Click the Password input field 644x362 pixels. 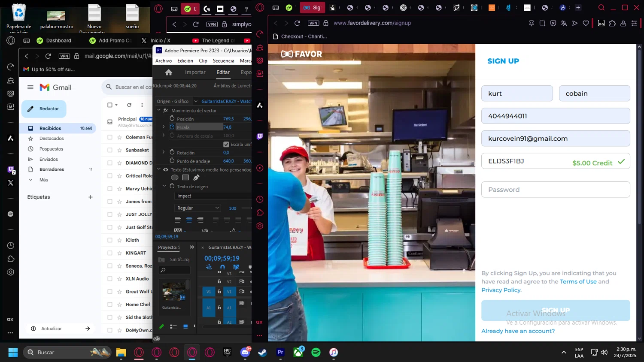555,190
